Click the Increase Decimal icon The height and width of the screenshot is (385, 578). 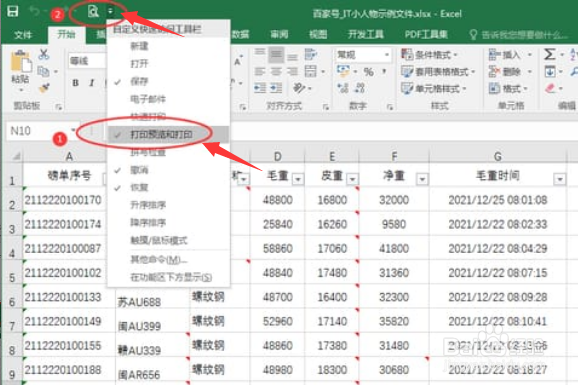point(343,88)
